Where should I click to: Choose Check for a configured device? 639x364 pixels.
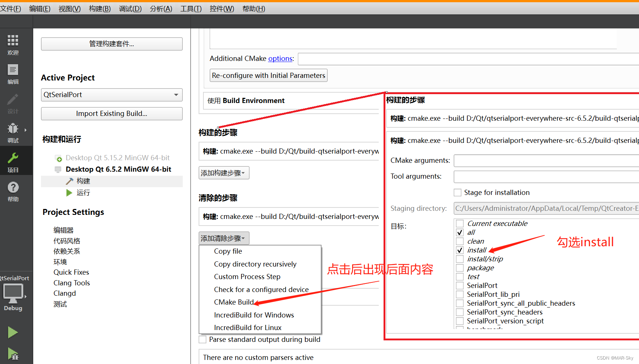point(261,289)
